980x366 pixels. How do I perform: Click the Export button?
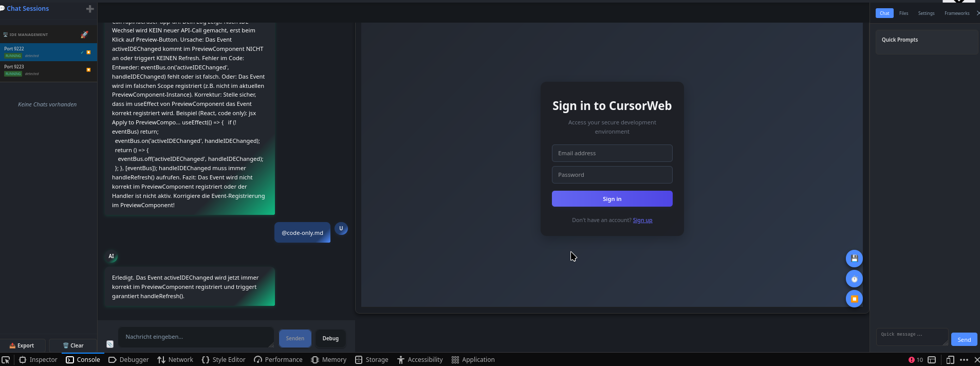pos(23,345)
